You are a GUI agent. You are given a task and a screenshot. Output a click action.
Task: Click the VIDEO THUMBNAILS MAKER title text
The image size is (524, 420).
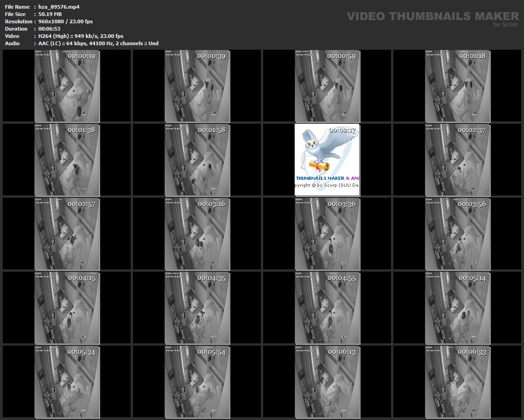tap(432, 16)
